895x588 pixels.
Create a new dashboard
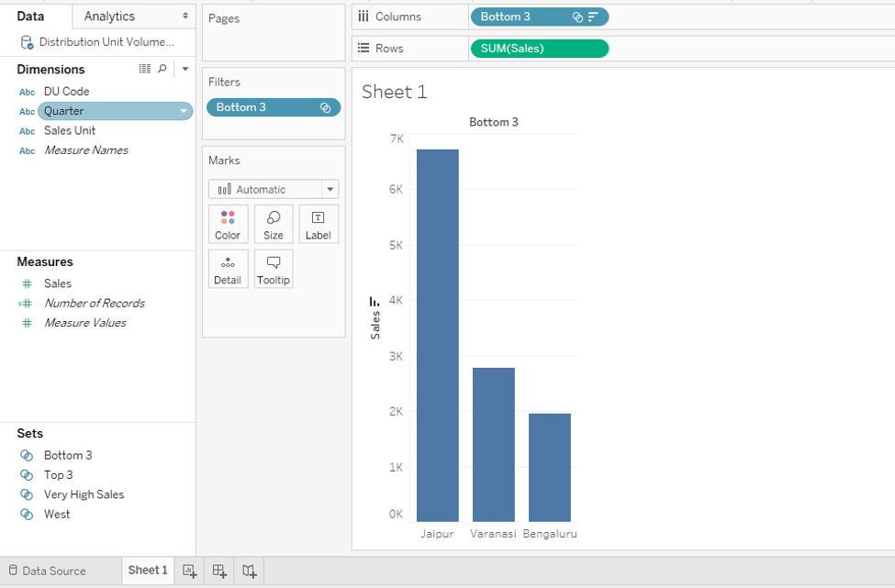[x=218, y=571]
